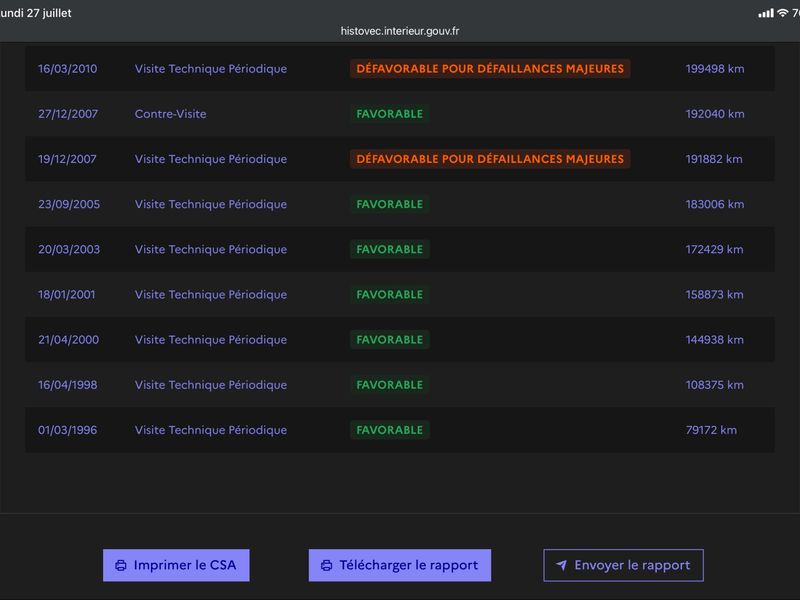This screenshot has width=800, height=600.
Task: Click the printer icon in Télécharger le rapport
Action: pos(327,565)
